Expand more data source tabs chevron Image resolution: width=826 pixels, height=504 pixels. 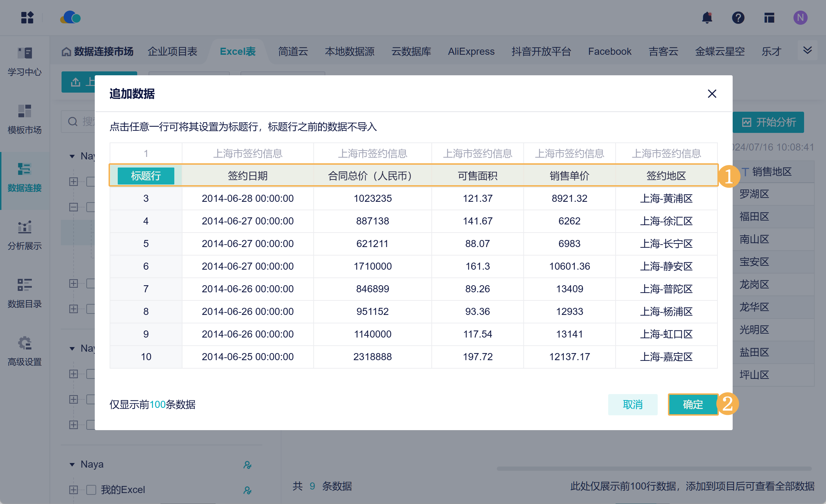point(807,50)
